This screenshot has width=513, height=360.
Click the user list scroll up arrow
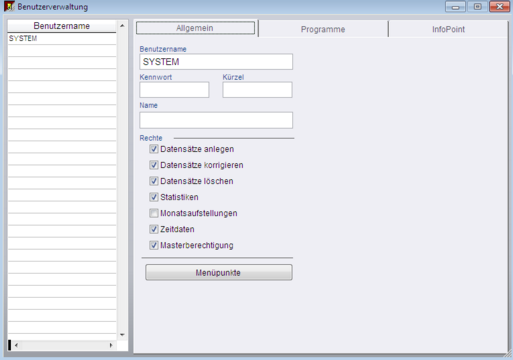coord(122,26)
